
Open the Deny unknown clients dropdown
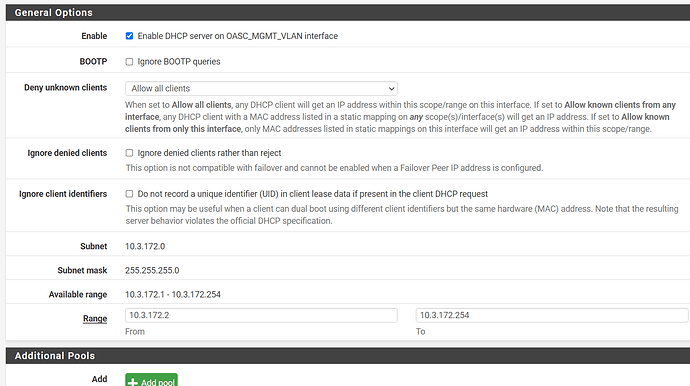[261, 88]
